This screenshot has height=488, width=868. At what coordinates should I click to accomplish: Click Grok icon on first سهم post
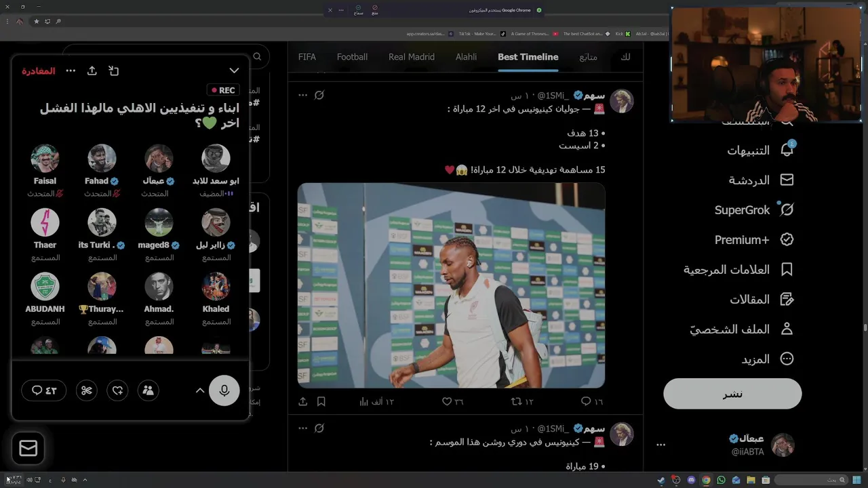pos(319,95)
